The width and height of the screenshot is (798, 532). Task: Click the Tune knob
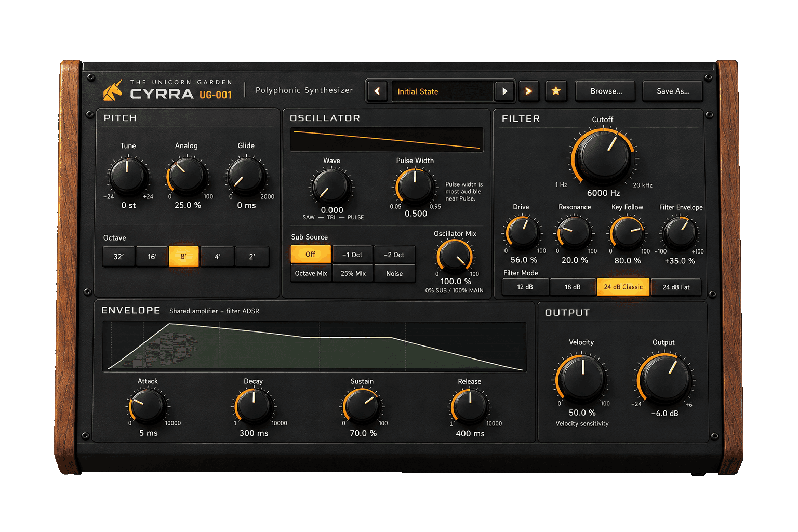pyautogui.click(x=128, y=176)
